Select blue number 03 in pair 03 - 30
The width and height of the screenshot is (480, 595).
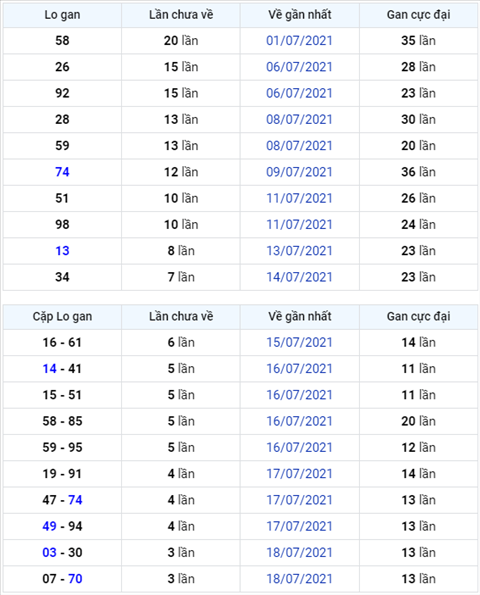tap(49, 552)
